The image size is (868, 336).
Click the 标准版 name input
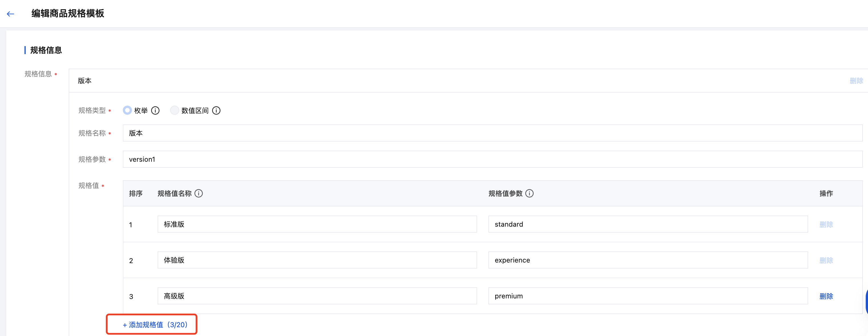[317, 224]
